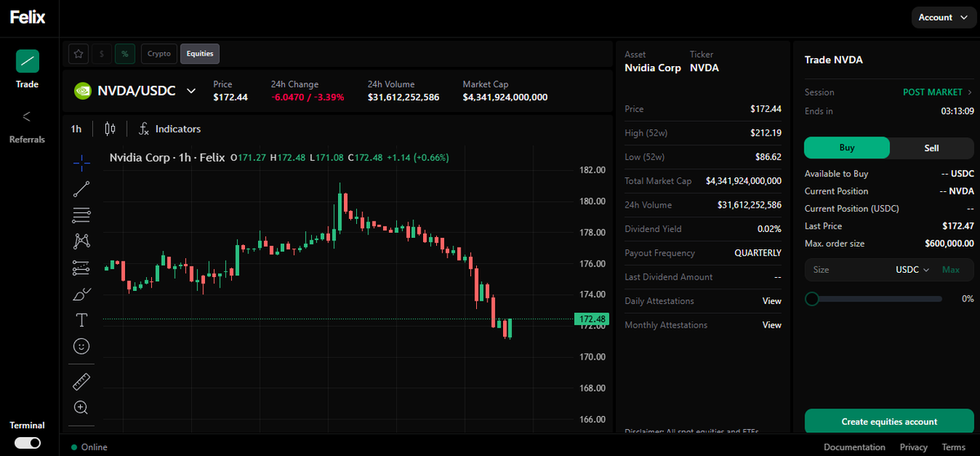This screenshot has width=980, height=456.
Task: Click the 0.02% dividend yield value
Action: (769, 229)
